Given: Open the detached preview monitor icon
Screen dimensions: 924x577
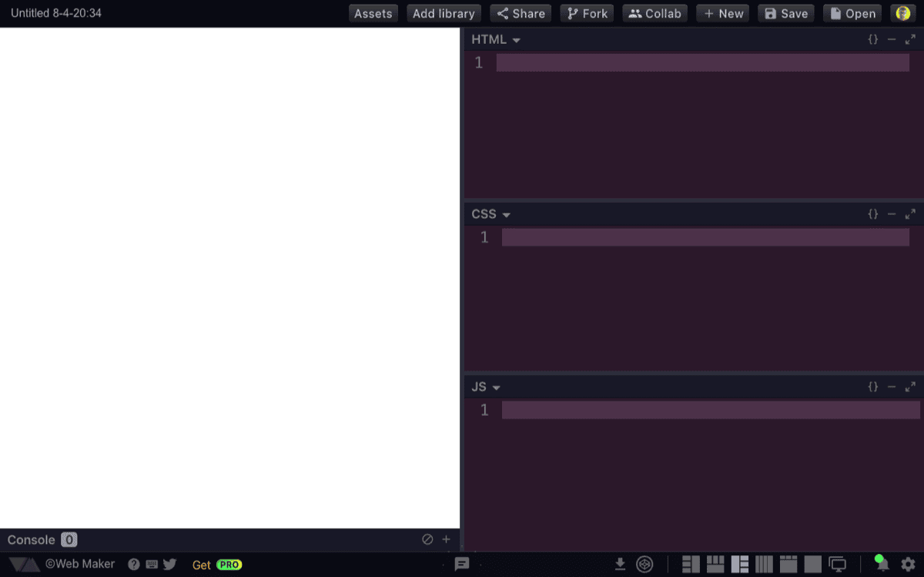Looking at the screenshot, I should [x=837, y=564].
